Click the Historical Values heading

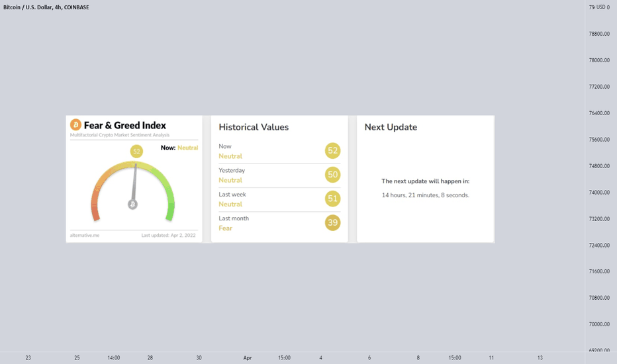(x=254, y=127)
